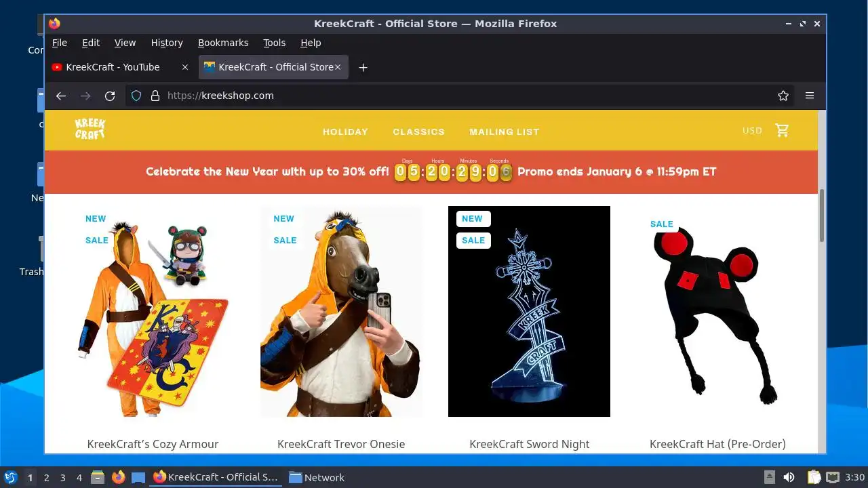868x488 pixels.
Task: Open the network status tray icon
Action: coord(833,477)
